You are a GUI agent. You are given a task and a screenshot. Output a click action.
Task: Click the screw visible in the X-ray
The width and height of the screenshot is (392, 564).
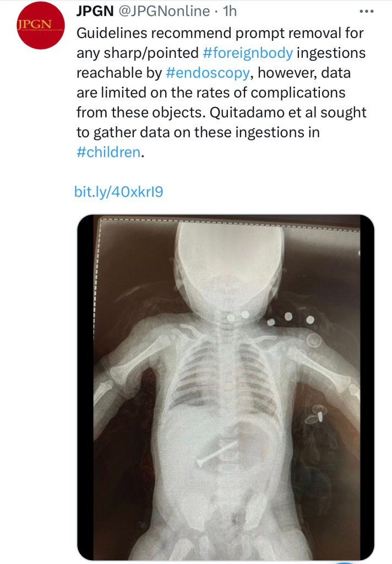pyautogui.click(x=218, y=453)
